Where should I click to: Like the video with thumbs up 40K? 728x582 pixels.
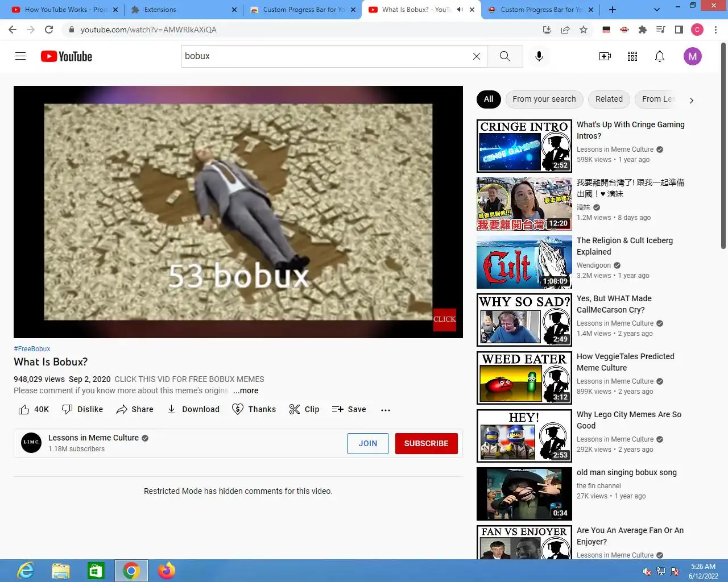[x=34, y=409]
